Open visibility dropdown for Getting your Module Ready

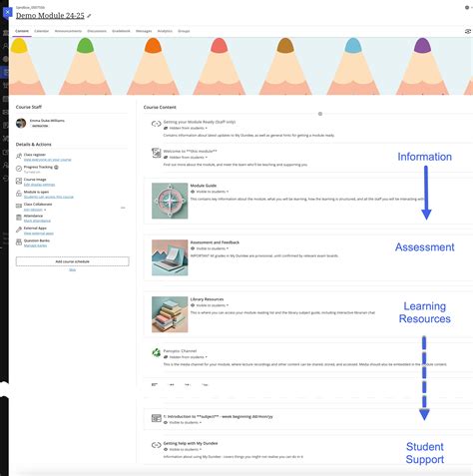click(x=186, y=128)
